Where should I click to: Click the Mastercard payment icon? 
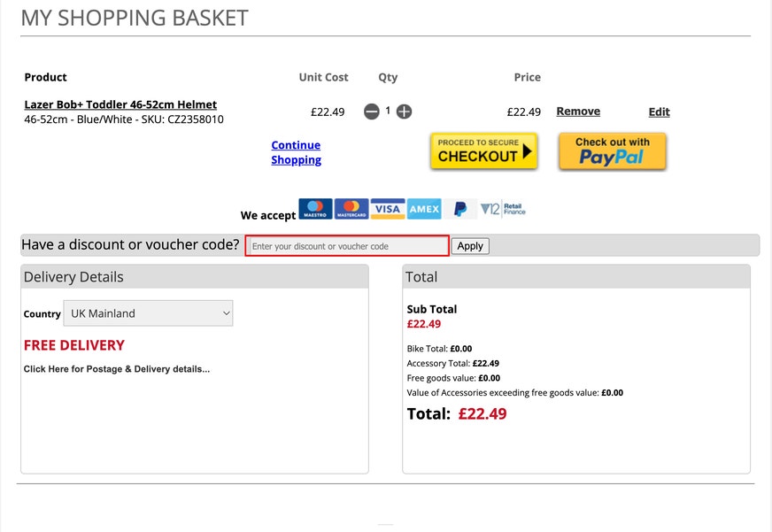tap(351, 209)
